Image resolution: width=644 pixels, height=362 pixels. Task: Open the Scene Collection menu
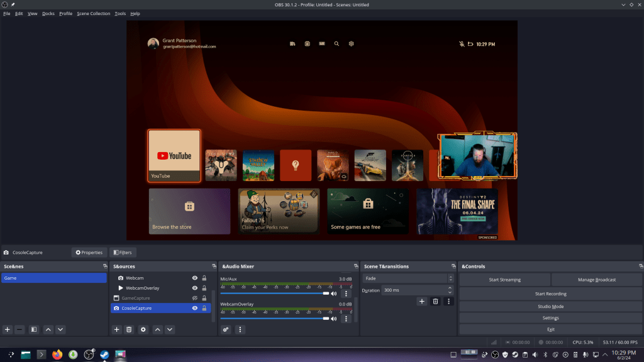[x=93, y=13]
